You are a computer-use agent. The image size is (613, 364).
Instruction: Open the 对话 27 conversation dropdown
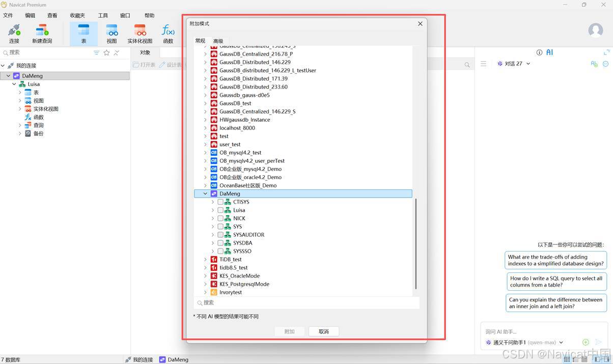pos(528,64)
